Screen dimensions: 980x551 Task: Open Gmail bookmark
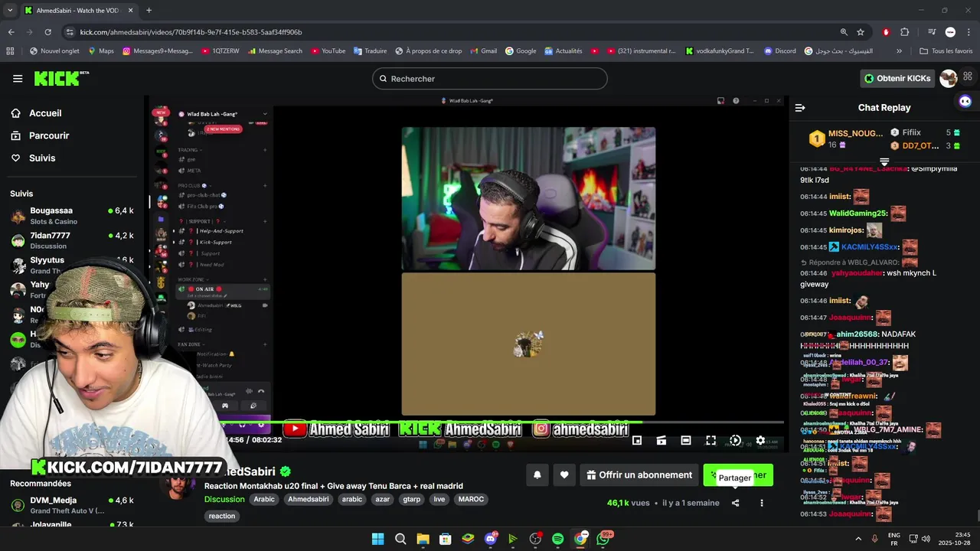click(x=482, y=51)
